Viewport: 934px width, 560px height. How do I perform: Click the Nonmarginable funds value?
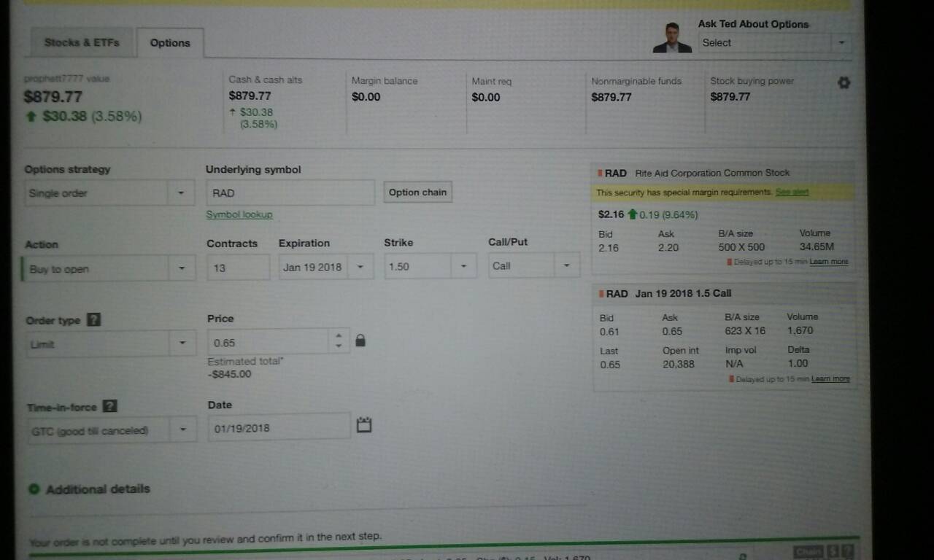point(611,97)
